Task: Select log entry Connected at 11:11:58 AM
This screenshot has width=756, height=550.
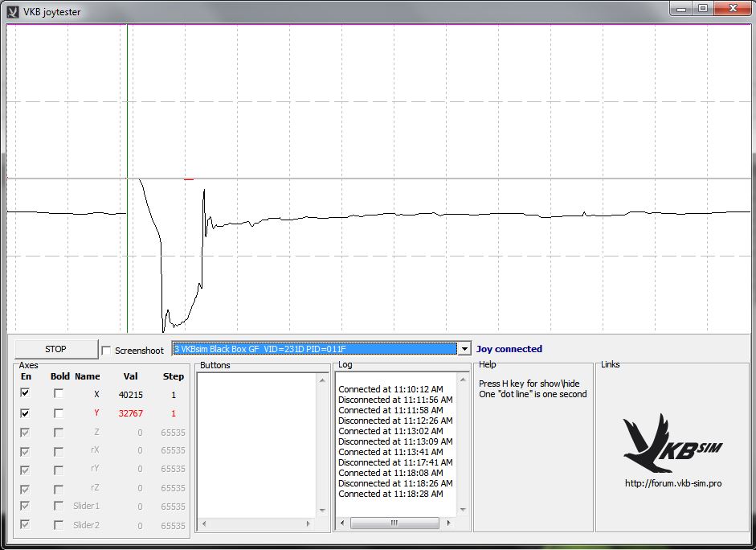Action: pyautogui.click(x=390, y=410)
